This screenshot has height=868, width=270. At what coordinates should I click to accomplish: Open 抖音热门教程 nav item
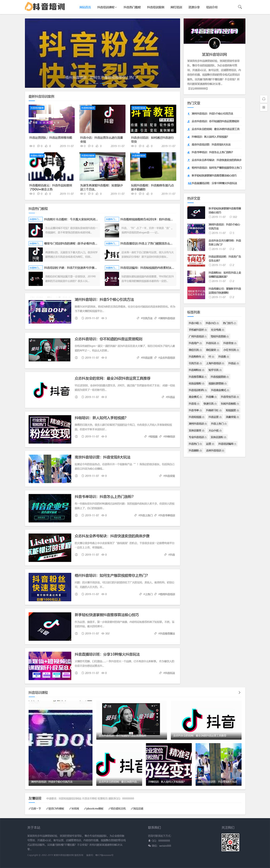pyautogui.click(x=132, y=7)
